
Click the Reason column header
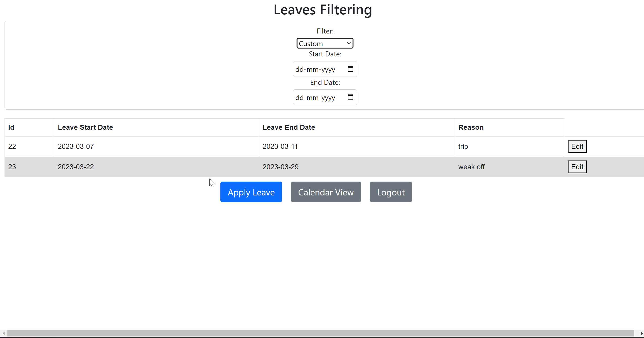471,127
